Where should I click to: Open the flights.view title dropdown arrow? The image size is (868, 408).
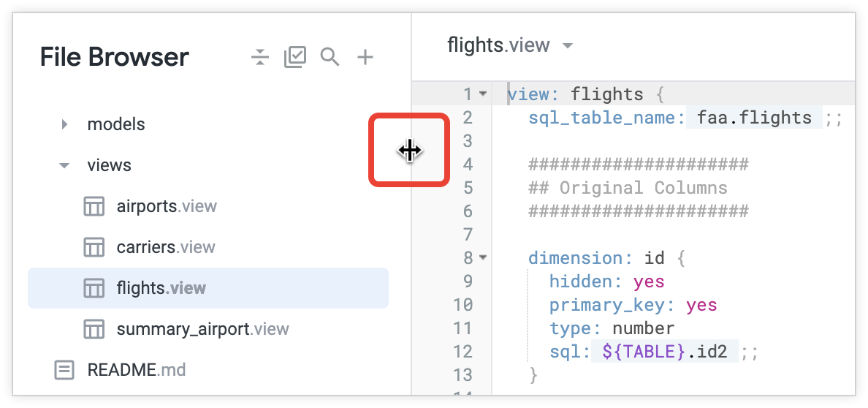[568, 46]
